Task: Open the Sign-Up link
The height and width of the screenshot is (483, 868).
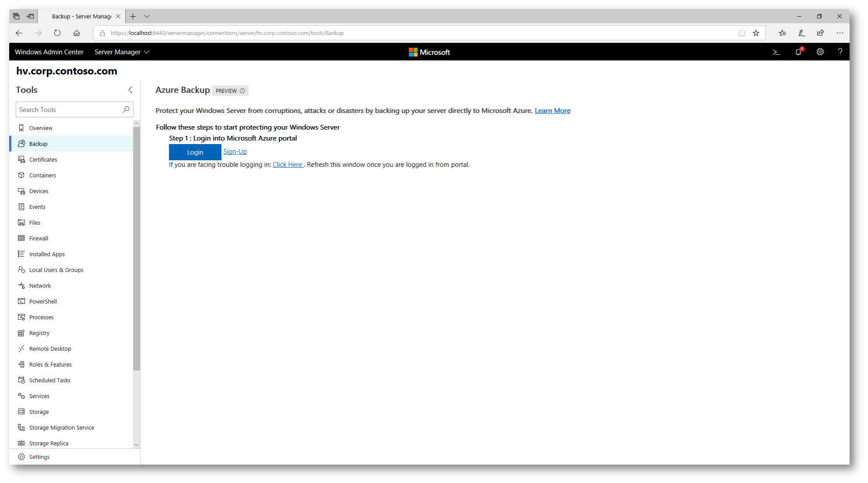Action: pyautogui.click(x=235, y=152)
